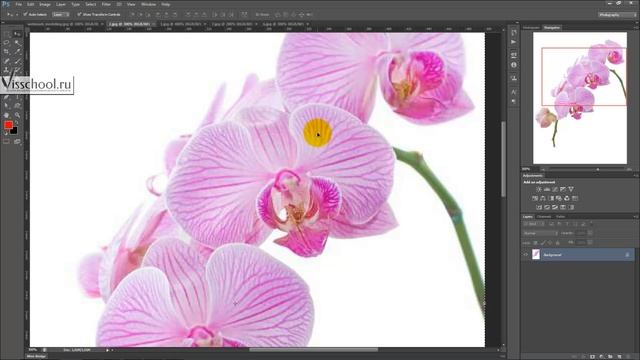Toggle Quick Mask mode
This screenshot has width=640, height=360.
coord(6,142)
